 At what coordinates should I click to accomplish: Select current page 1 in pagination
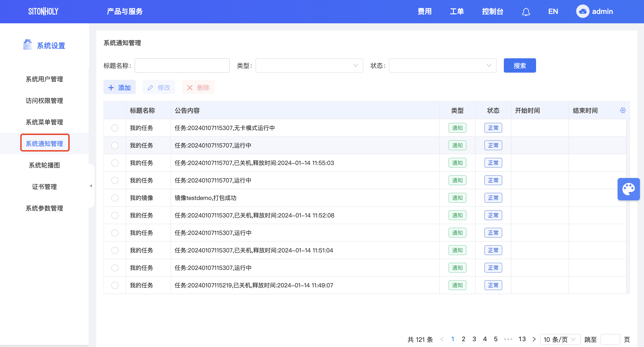(x=453, y=339)
